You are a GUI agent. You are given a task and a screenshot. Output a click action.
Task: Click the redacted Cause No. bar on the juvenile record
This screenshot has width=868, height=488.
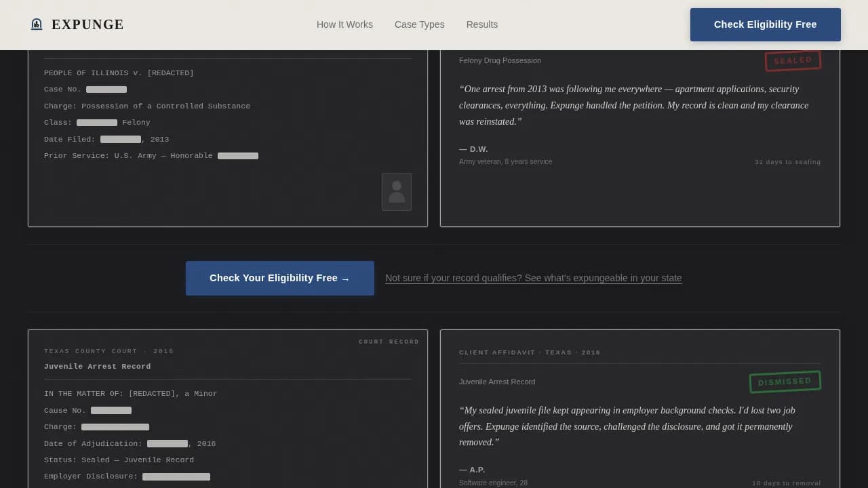(x=111, y=410)
